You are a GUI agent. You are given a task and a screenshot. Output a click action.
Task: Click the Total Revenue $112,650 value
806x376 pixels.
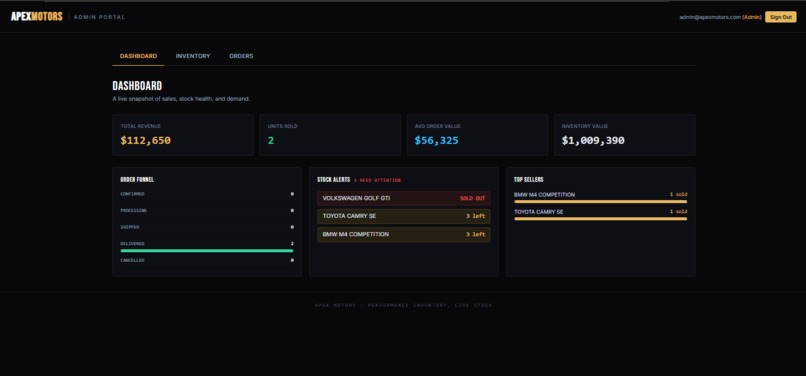(145, 140)
